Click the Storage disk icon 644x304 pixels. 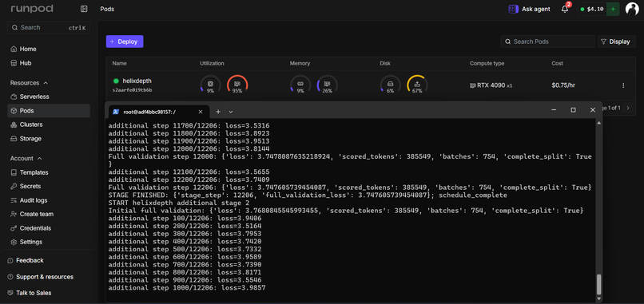(14, 139)
